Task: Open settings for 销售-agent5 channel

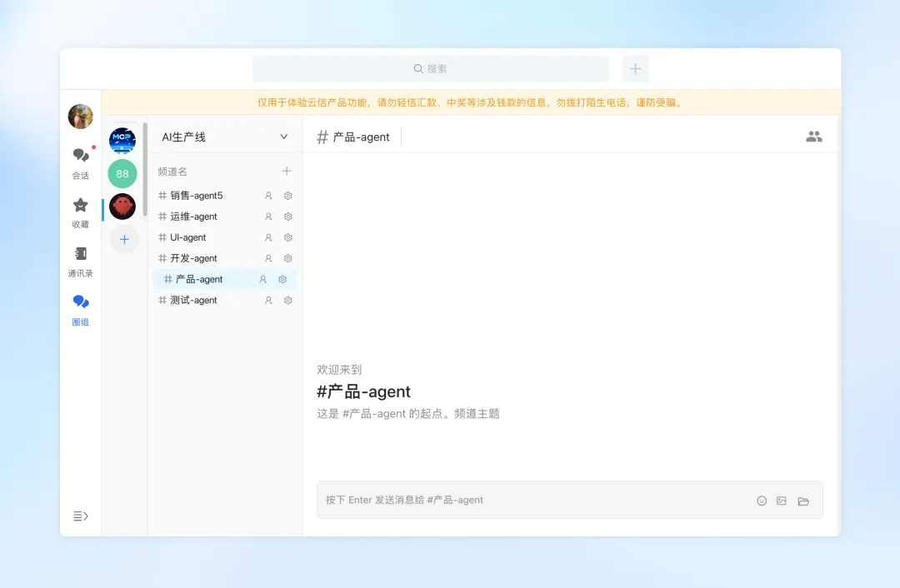Action: (x=288, y=196)
